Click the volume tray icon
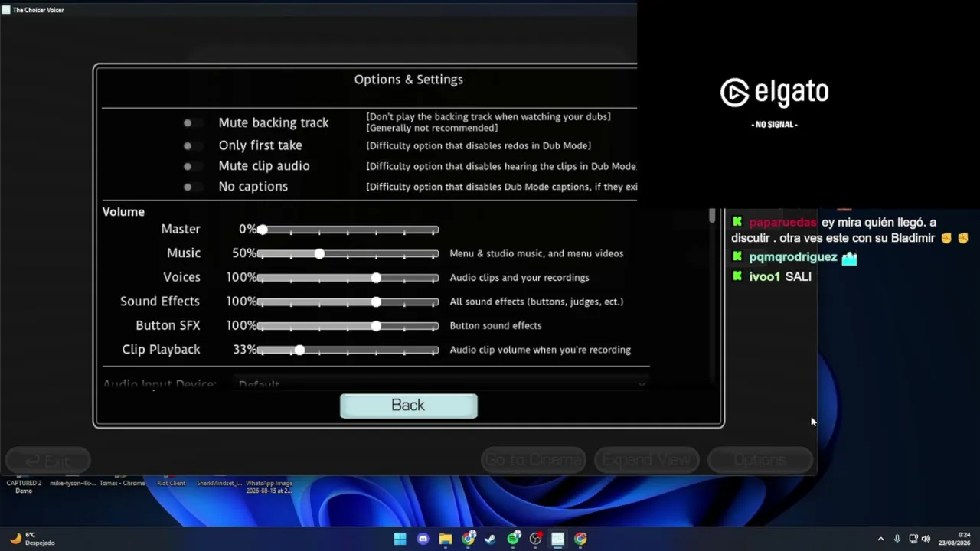The width and height of the screenshot is (980, 551). (x=926, y=539)
